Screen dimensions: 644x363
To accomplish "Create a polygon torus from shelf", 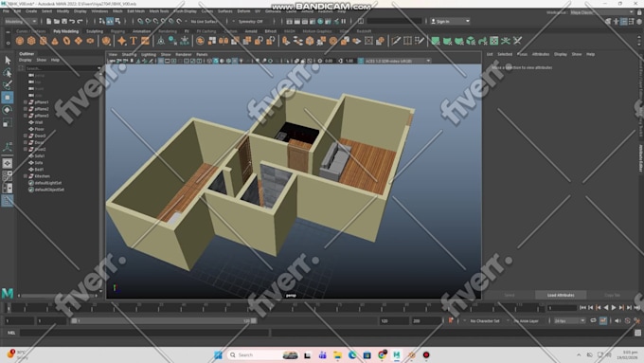I will pos(66,41).
